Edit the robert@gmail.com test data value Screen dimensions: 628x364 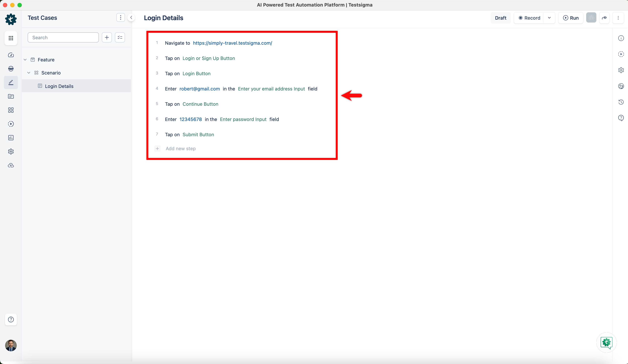click(200, 89)
